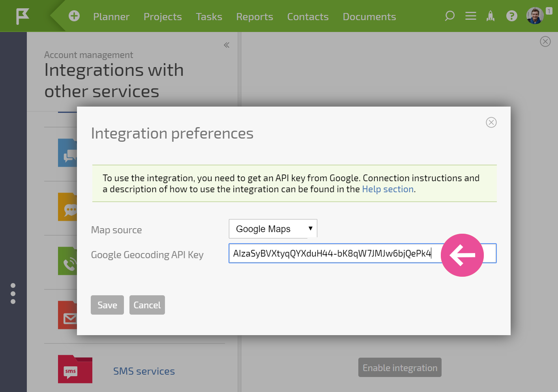Click the Google Geocoding API Key field
This screenshot has width=558, height=392.
click(x=362, y=253)
